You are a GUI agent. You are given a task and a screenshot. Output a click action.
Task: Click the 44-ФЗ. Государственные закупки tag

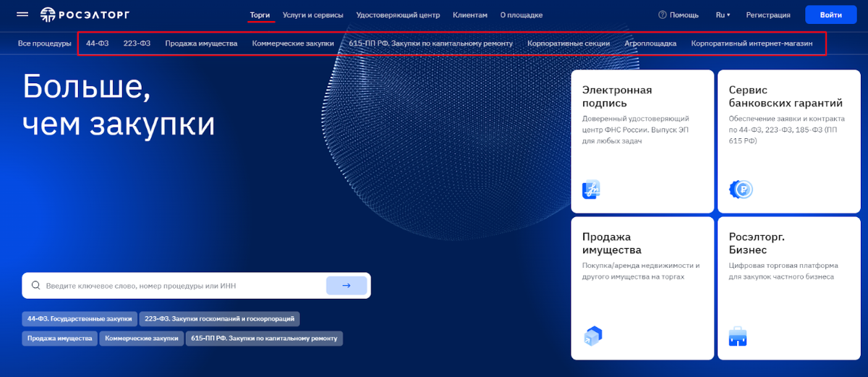click(x=80, y=318)
